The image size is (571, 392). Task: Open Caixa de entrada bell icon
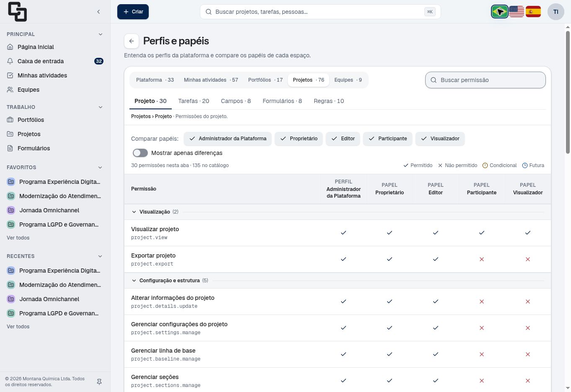click(10, 61)
